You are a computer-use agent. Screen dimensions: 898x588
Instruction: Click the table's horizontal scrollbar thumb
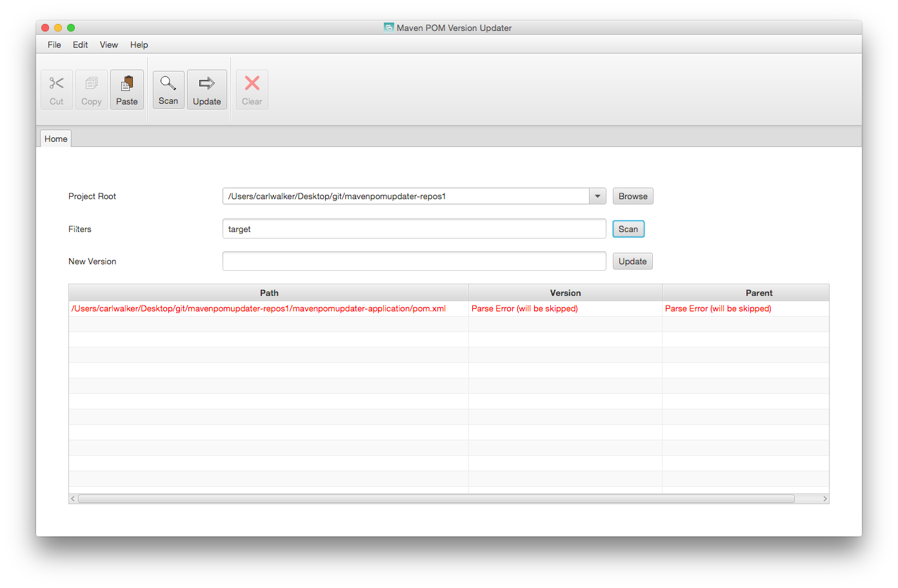437,499
